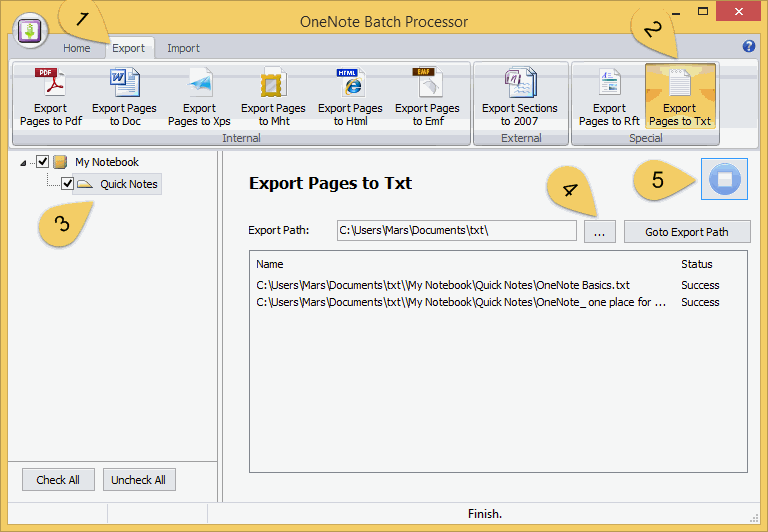Open help with question mark icon
The width and height of the screenshot is (768, 532).
(748, 46)
